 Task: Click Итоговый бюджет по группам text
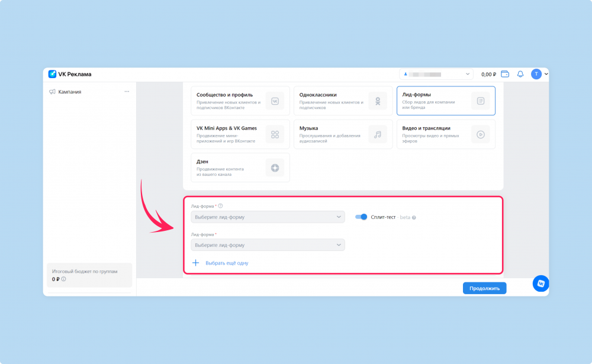click(85, 271)
